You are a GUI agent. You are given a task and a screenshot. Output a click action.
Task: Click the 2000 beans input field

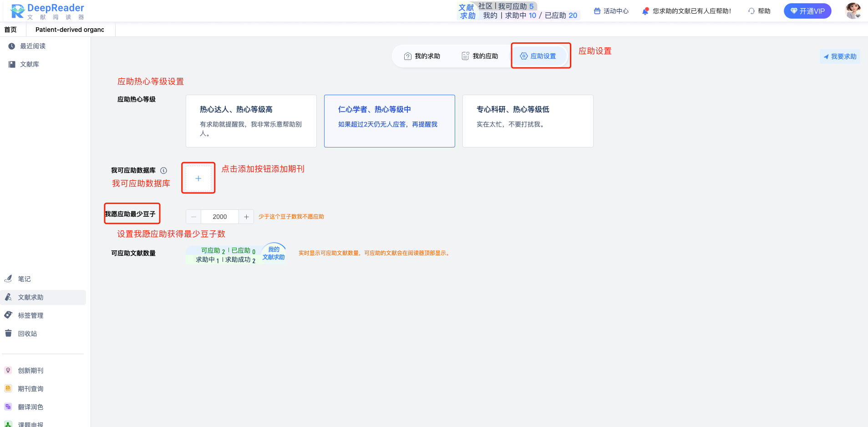point(220,217)
